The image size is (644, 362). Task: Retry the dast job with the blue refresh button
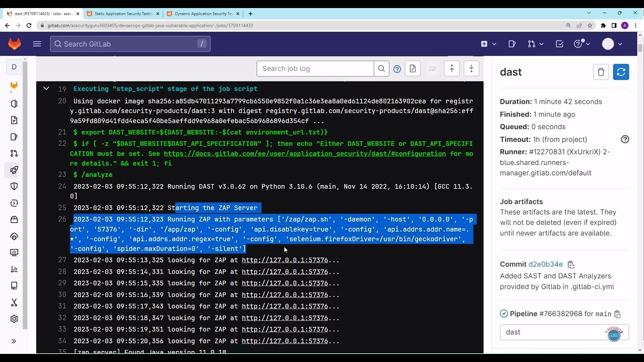pos(621,72)
